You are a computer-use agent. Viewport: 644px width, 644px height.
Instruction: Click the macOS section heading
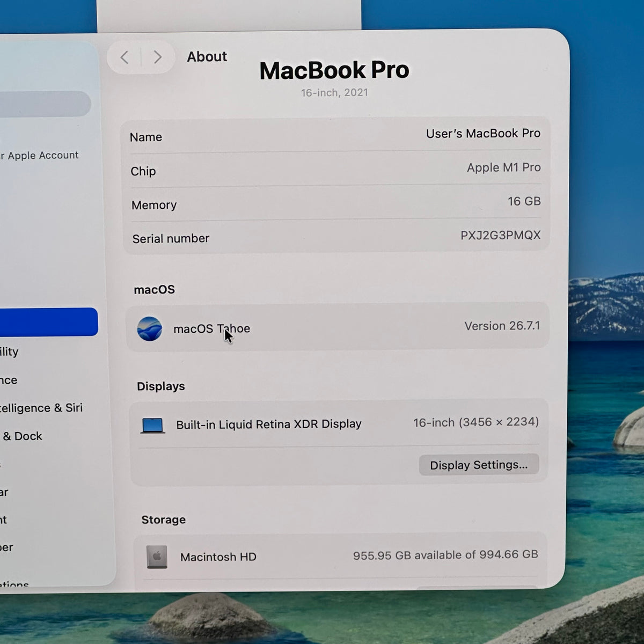[x=154, y=290]
